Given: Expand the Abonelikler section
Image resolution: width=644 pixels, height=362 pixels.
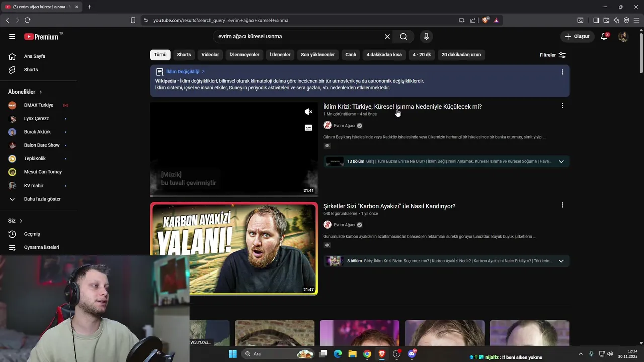Looking at the screenshot, I should pos(25,92).
